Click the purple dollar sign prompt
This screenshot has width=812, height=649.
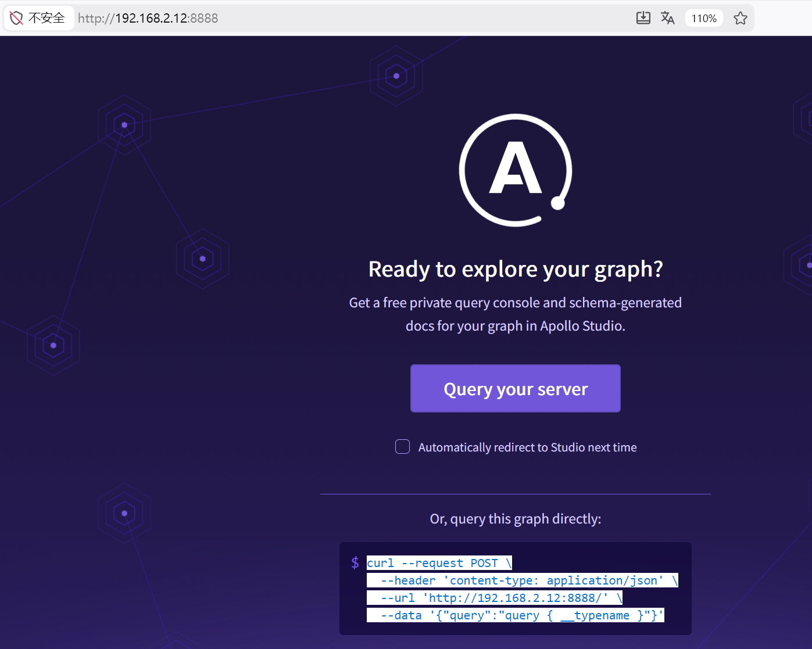point(355,562)
